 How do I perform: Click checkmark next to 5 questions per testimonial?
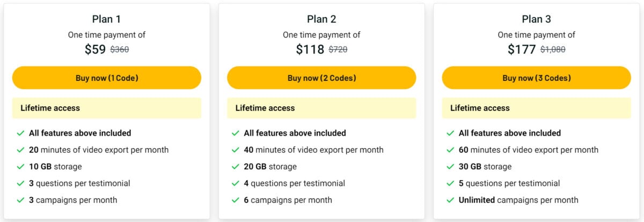click(x=450, y=183)
